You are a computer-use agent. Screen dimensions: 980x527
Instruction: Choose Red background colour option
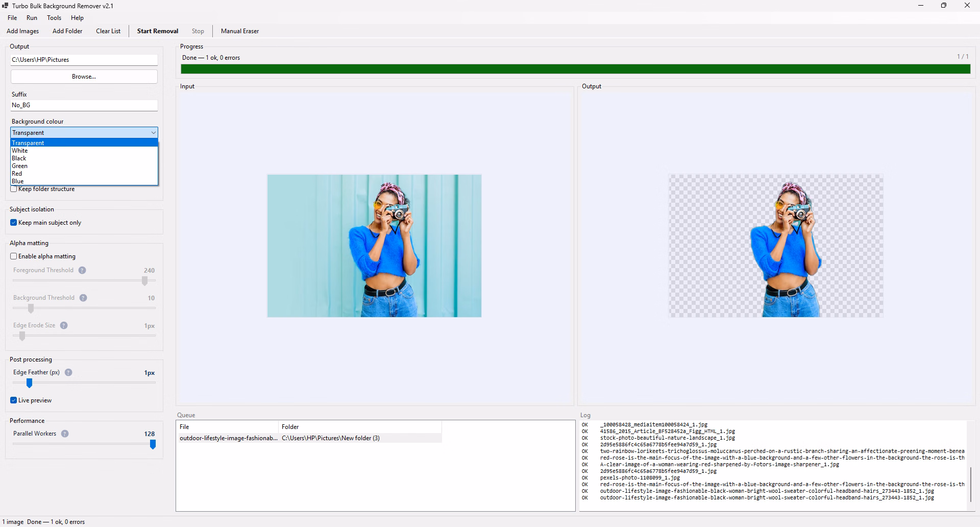[x=84, y=174]
